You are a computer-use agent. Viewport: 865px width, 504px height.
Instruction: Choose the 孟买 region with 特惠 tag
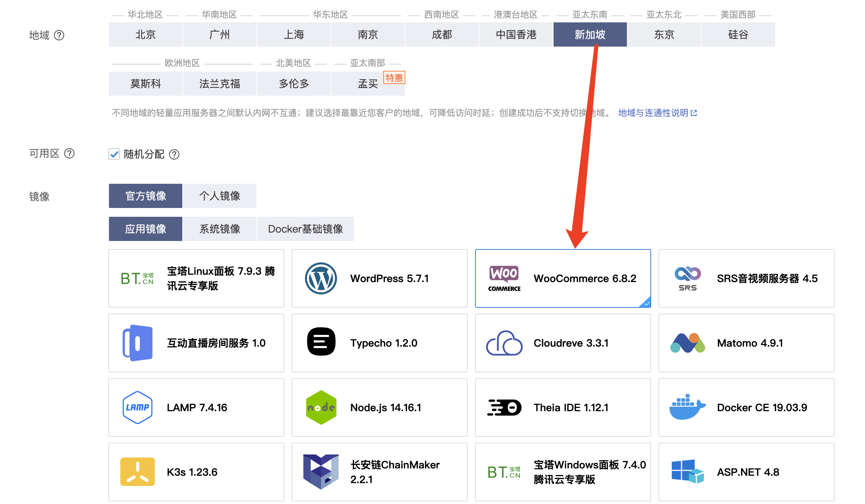click(x=367, y=84)
